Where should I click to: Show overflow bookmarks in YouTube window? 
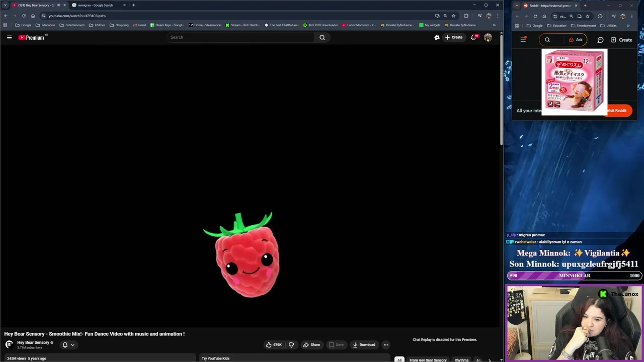[x=494, y=25]
